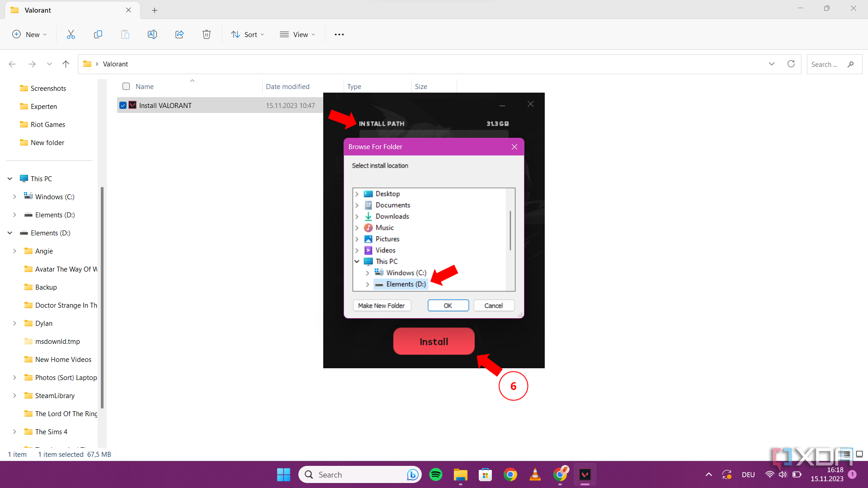Show hidden system tray icons

(x=709, y=474)
